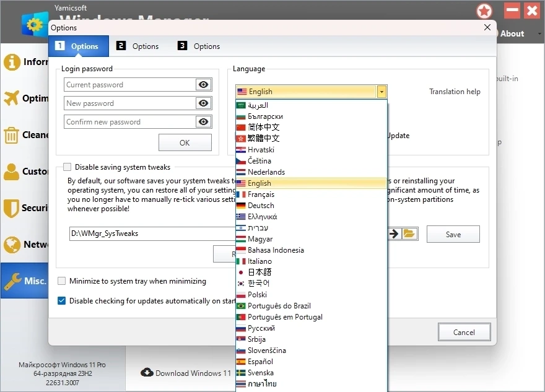The width and height of the screenshot is (545, 392).
Task: Focus the Confirm new password field
Action: click(130, 121)
